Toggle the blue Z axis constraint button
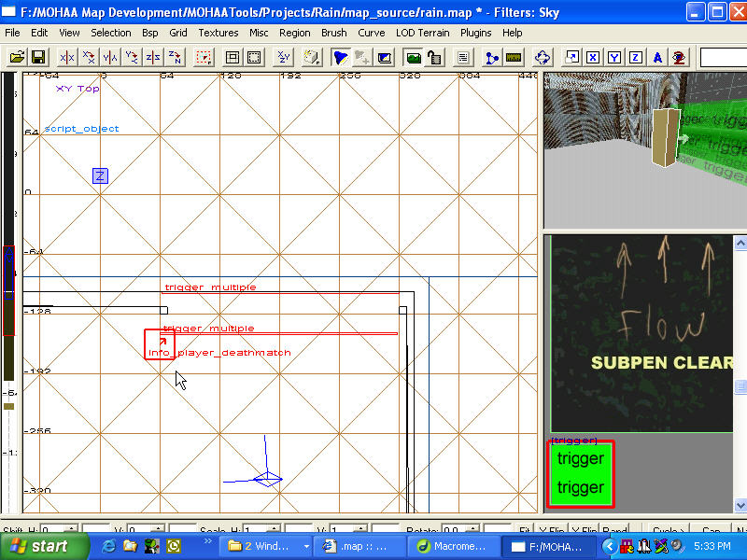 coord(635,58)
